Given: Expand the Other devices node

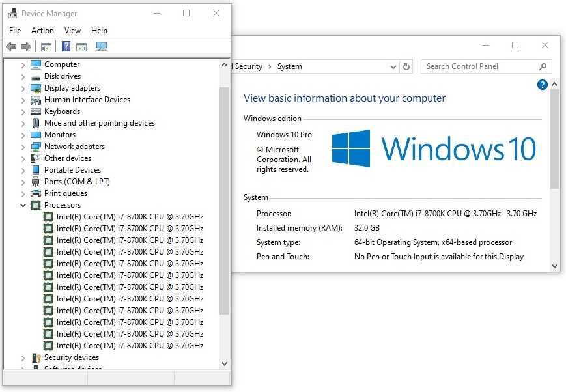Looking at the screenshot, I should pos(23,159).
